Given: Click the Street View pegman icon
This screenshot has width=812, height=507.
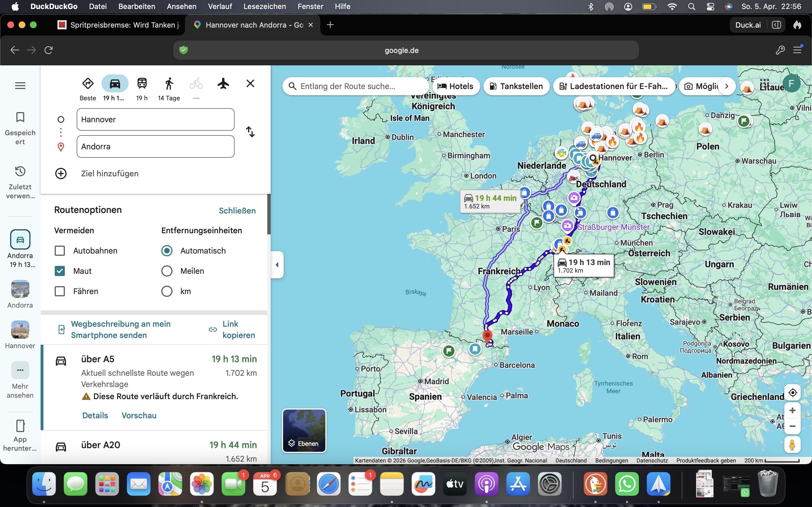Looking at the screenshot, I should click(792, 445).
